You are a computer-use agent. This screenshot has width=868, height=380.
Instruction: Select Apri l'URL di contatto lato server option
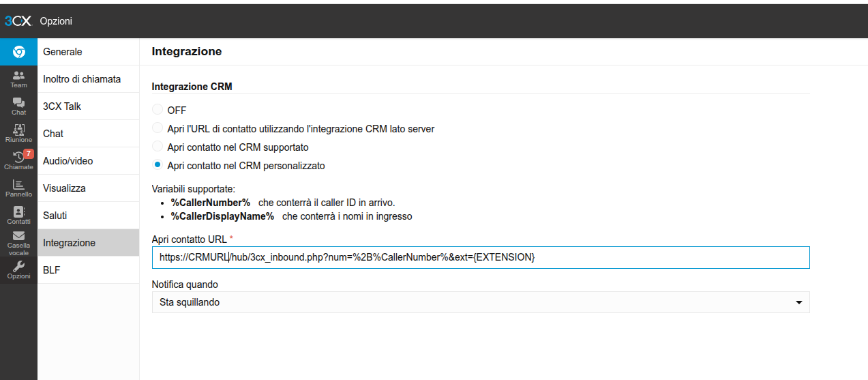click(158, 128)
